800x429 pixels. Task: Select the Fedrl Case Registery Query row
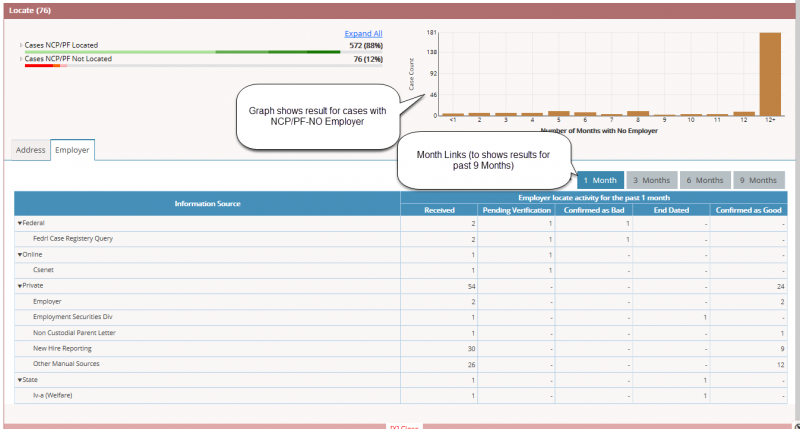[401, 239]
